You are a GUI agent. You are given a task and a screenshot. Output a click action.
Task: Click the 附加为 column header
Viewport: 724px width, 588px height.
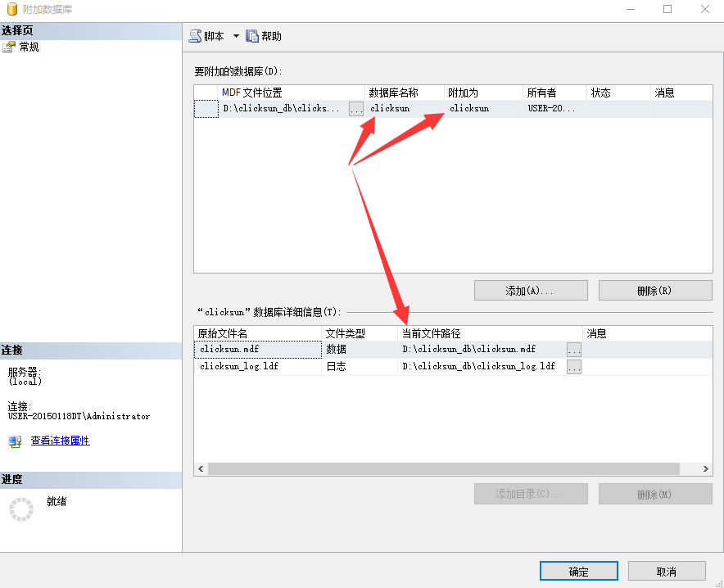click(483, 93)
